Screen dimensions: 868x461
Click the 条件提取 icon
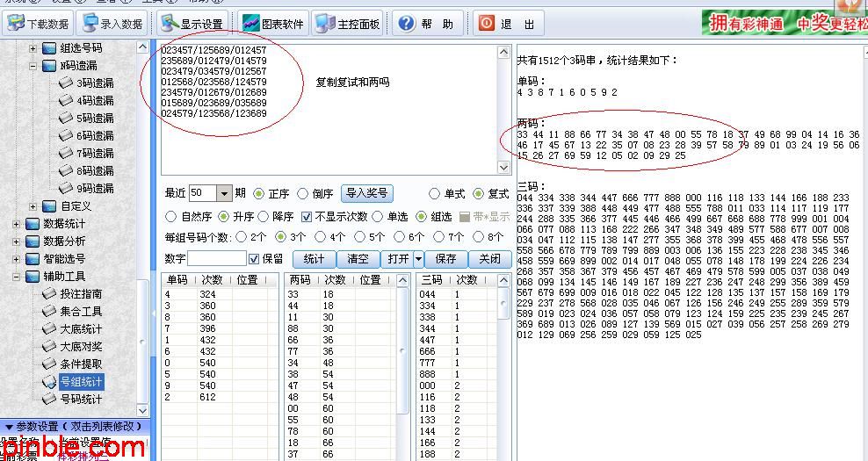49,364
